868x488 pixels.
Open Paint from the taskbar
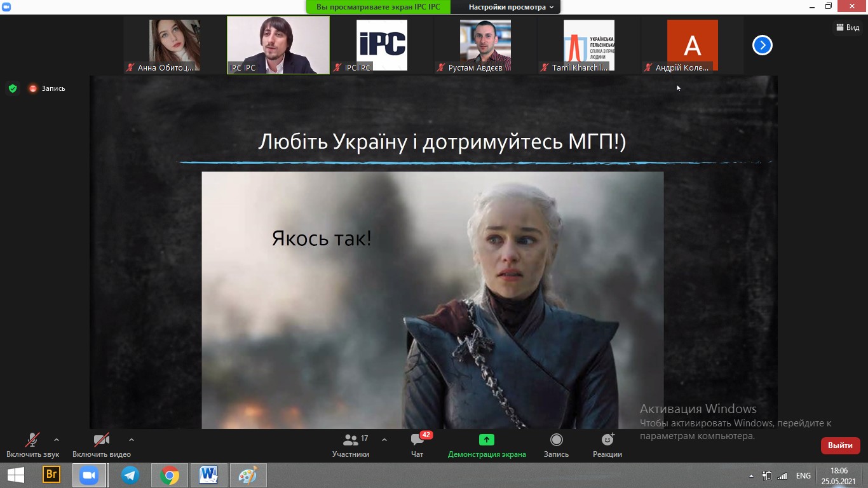pyautogui.click(x=248, y=475)
